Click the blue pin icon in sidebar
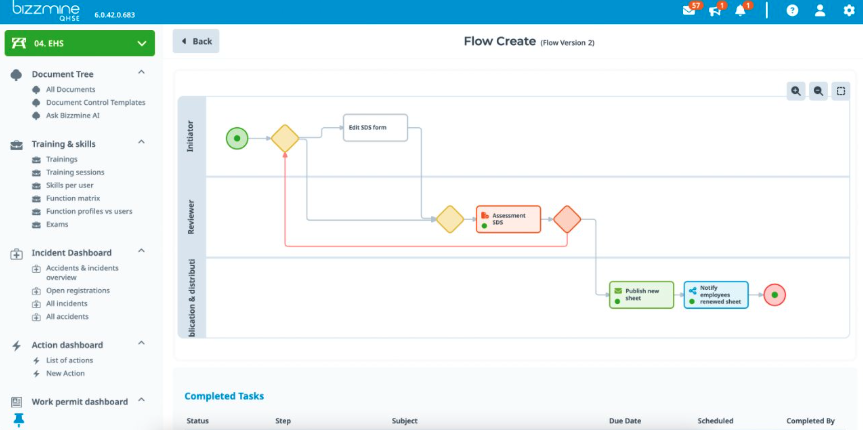 pos(18,419)
